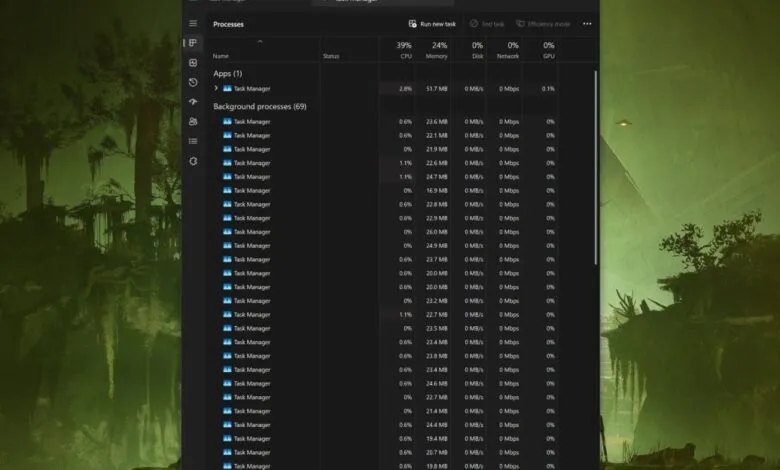Click the 23.6 MB memory cell
The width and height of the screenshot is (780, 470).
pos(437,121)
